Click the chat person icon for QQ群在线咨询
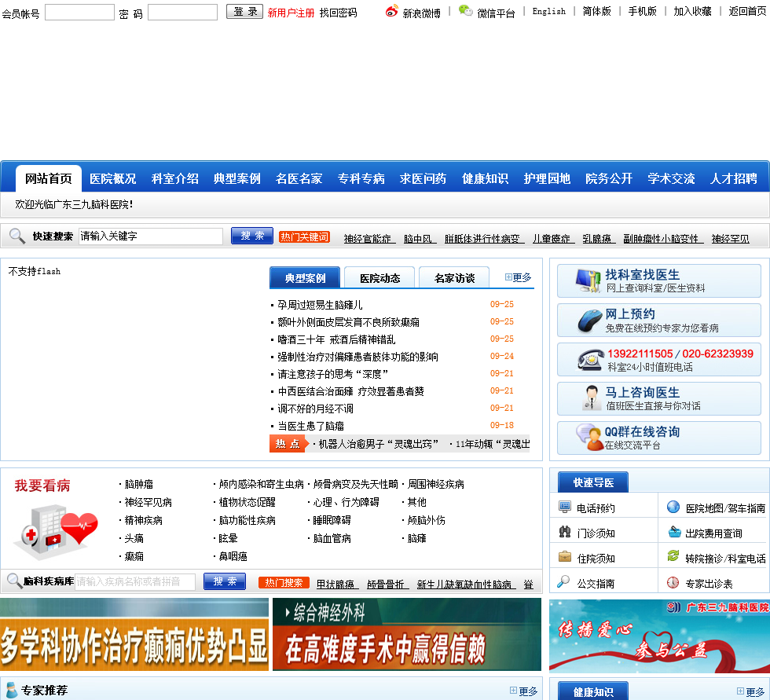This screenshot has height=700, width=770. pos(589,438)
